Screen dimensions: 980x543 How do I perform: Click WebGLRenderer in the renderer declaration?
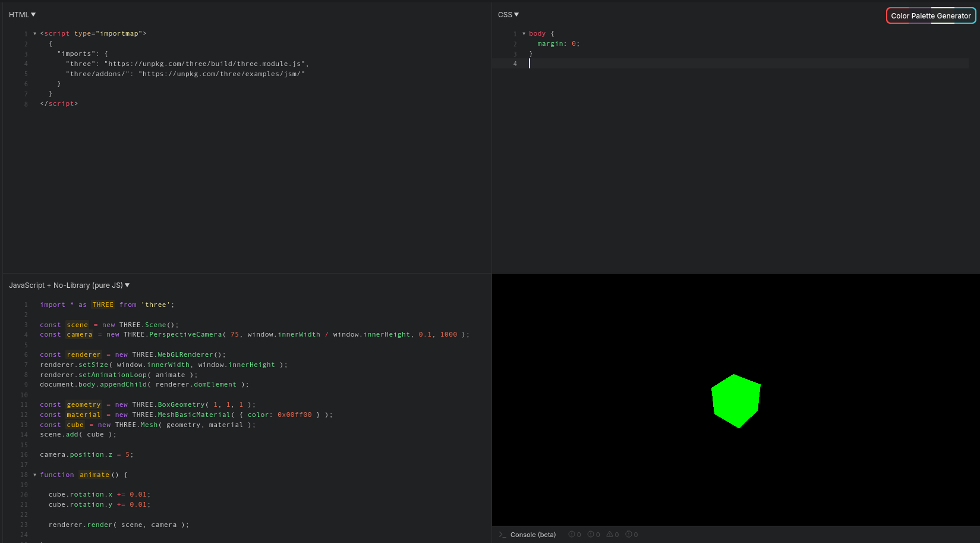(x=185, y=354)
